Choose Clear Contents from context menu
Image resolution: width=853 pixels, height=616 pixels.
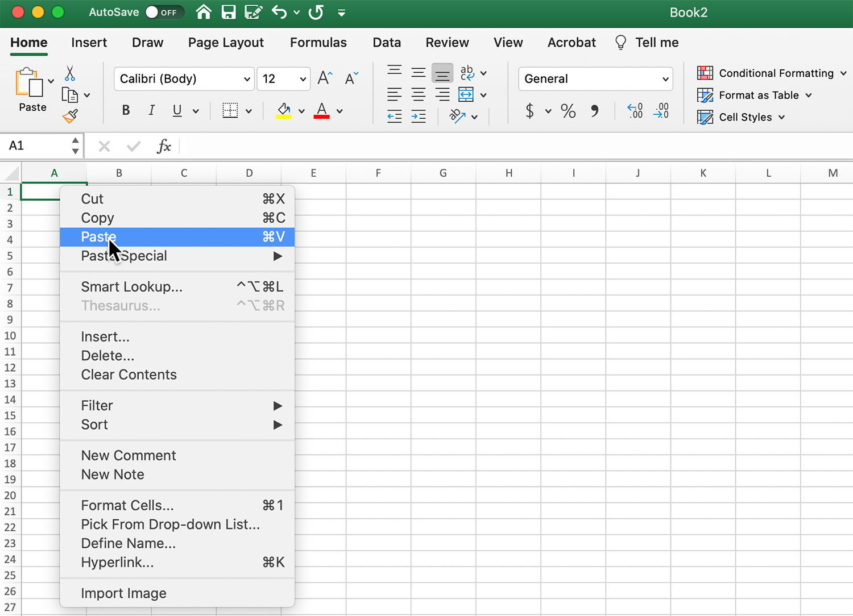point(129,375)
